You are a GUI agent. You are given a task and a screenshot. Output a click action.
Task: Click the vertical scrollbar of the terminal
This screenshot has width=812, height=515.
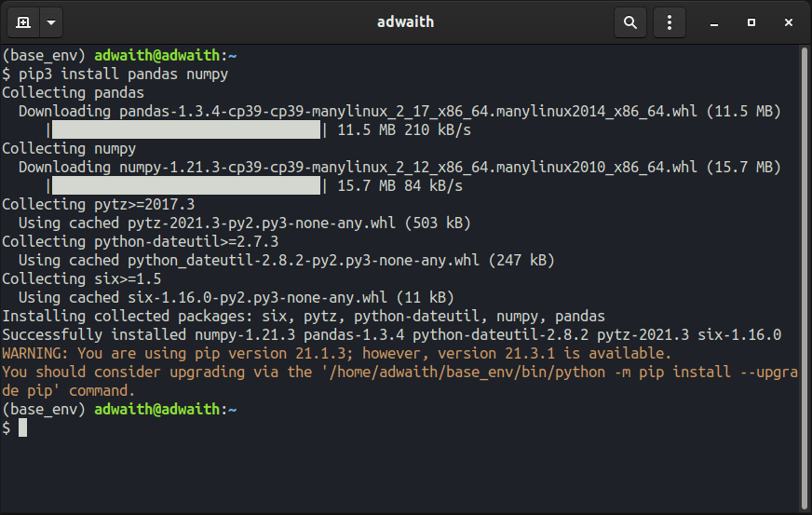805,278
